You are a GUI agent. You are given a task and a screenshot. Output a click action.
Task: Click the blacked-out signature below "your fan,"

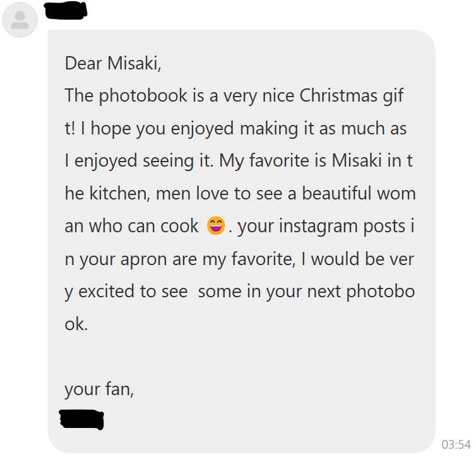(81, 418)
